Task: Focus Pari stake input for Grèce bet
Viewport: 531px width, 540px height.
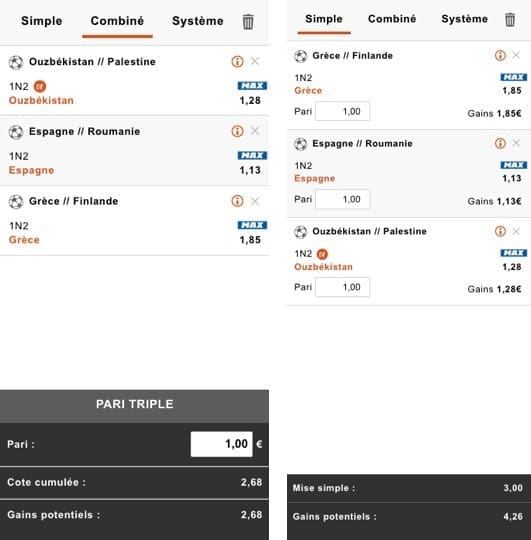Action: (x=343, y=111)
